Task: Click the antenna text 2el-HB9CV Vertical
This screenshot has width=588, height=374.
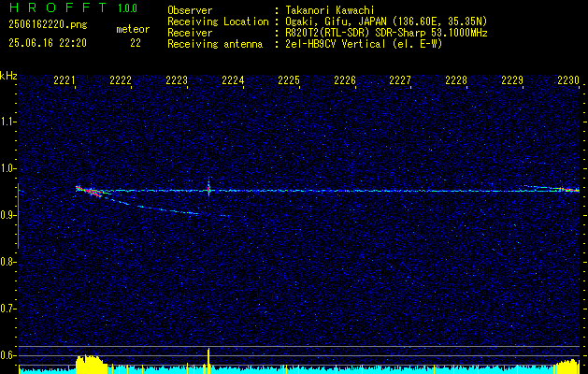Action: tap(336, 44)
